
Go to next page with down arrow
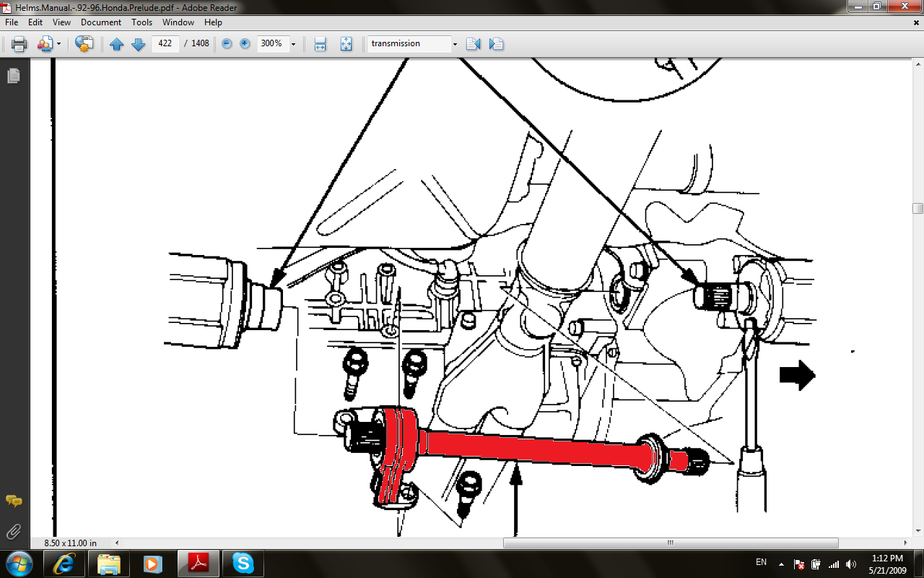pos(138,44)
